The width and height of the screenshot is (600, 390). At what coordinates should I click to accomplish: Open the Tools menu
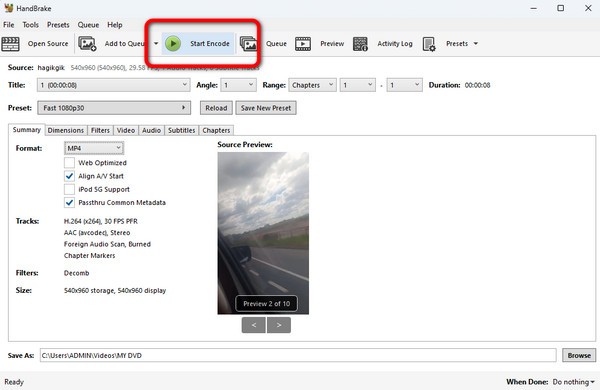(x=31, y=25)
